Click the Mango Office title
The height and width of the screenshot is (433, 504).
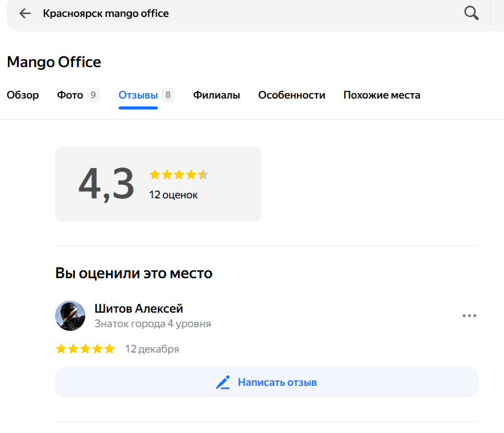[54, 62]
